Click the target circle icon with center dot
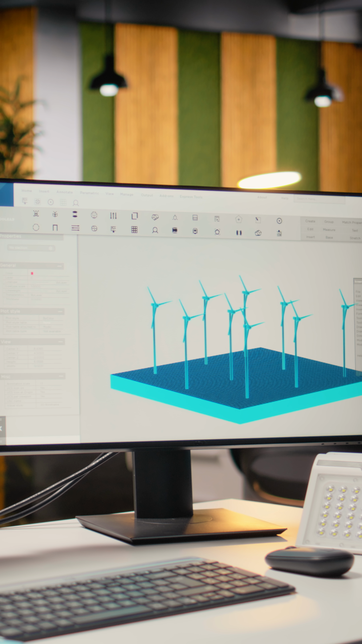The height and width of the screenshot is (644, 362). [279, 221]
